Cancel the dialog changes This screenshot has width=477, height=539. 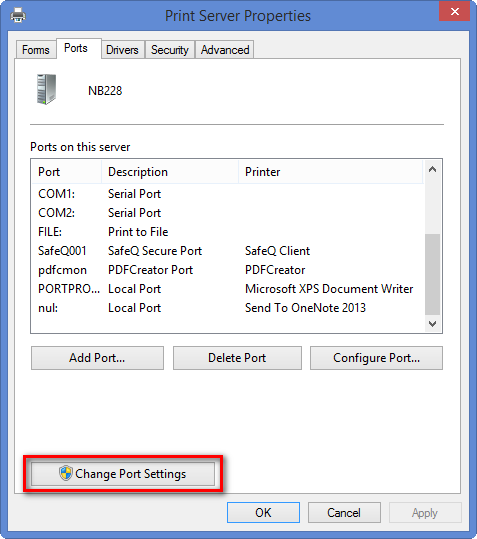(344, 513)
